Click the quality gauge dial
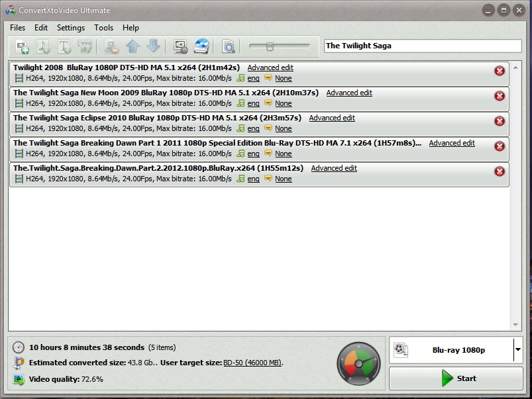This screenshot has width=532, height=399. click(358, 364)
